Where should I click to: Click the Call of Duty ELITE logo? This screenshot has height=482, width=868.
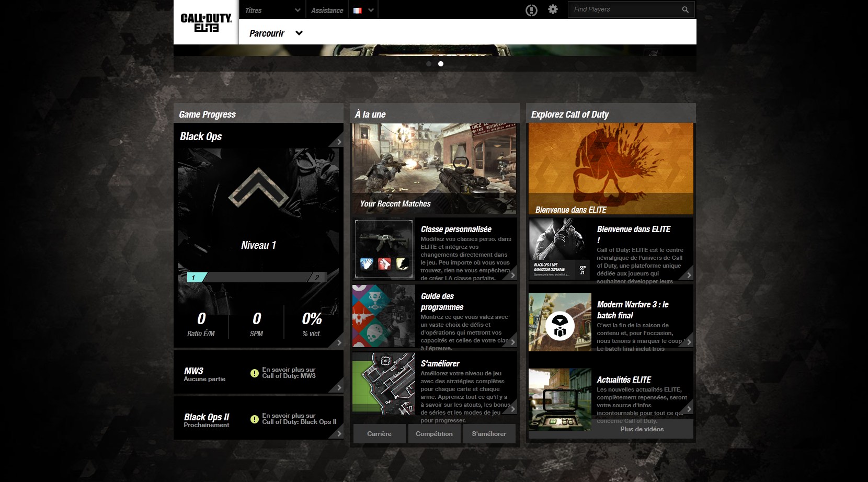pos(206,22)
